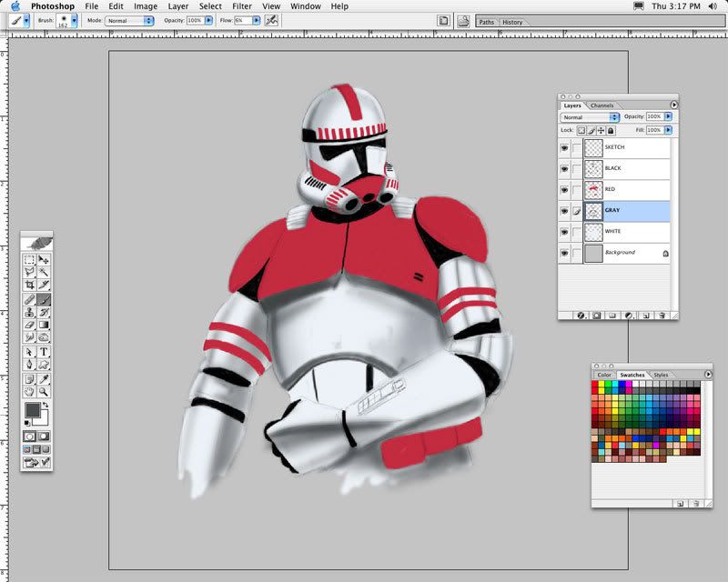This screenshot has height=582, width=728.
Task: Open the Layer menu
Action: click(178, 6)
